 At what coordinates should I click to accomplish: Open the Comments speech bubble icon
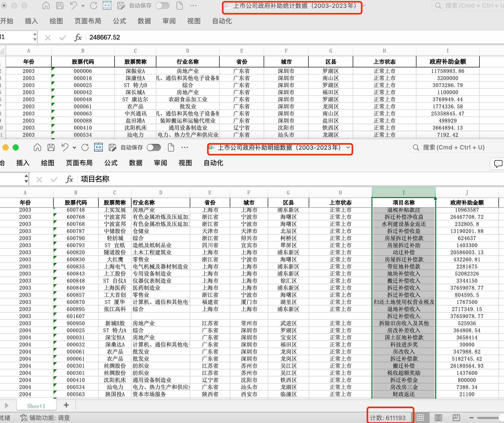coord(498,164)
